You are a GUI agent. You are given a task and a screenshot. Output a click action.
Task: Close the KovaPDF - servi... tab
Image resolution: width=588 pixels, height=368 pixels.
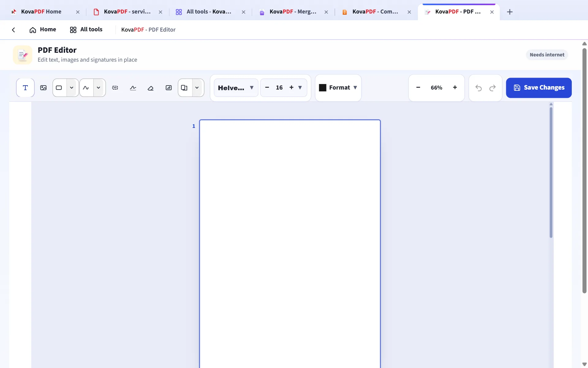(x=160, y=12)
